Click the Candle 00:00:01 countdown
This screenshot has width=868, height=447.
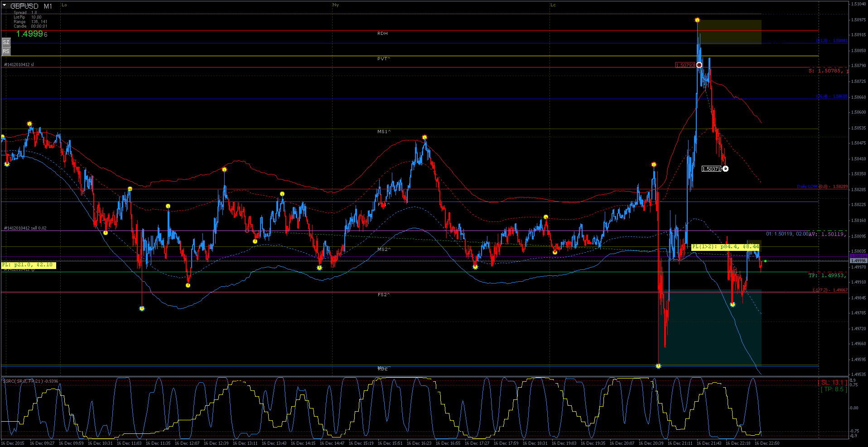pyautogui.click(x=30, y=26)
